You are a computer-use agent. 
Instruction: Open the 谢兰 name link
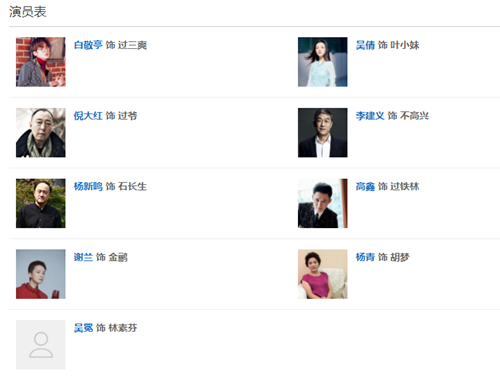pyautogui.click(x=83, y=257)
